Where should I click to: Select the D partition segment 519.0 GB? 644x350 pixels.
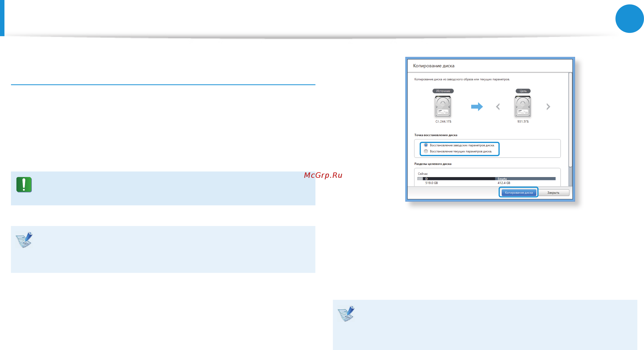tap(459, 179)
